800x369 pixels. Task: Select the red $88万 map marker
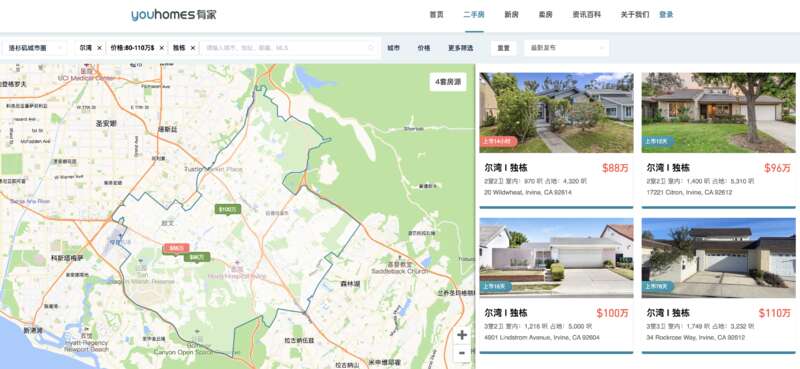[176, 249]
